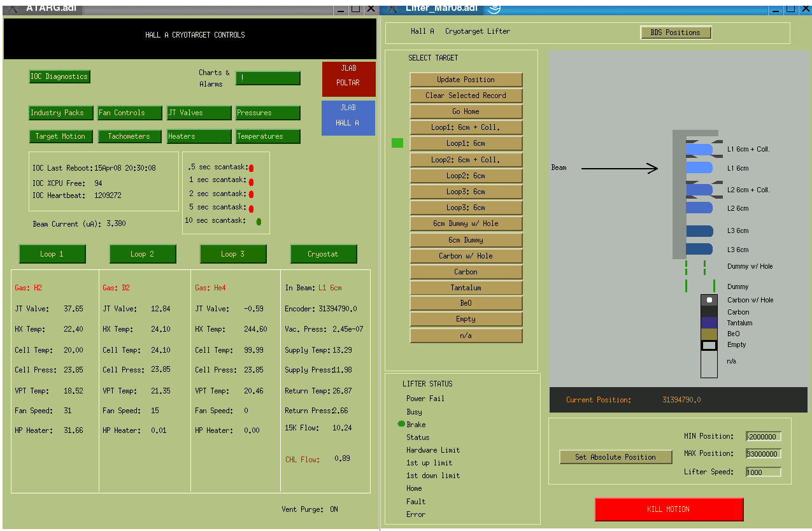Screen dimensions: 812x531
Task: Select target Loop2: 6cm
Action: coord(466,176)
